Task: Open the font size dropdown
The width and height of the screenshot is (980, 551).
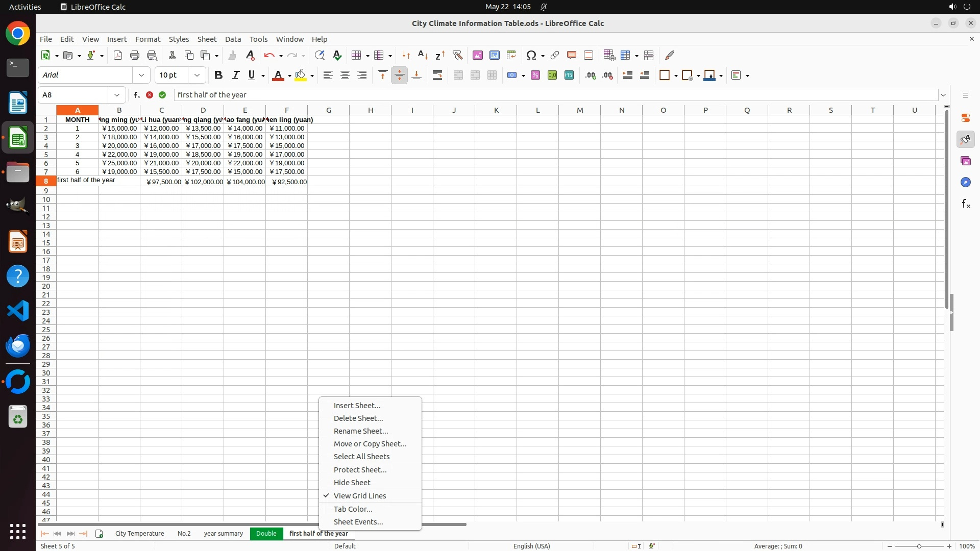Action: [197, 76]
